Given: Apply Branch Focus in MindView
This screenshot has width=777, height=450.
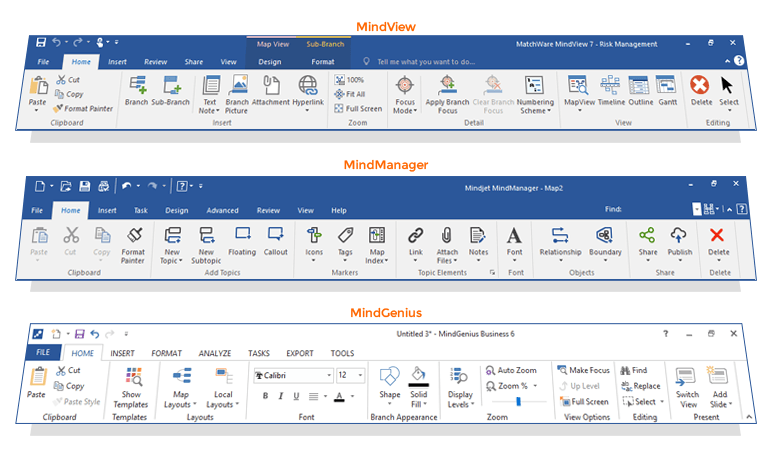Looking at the screenshot, I should click(x=447, y=95).
